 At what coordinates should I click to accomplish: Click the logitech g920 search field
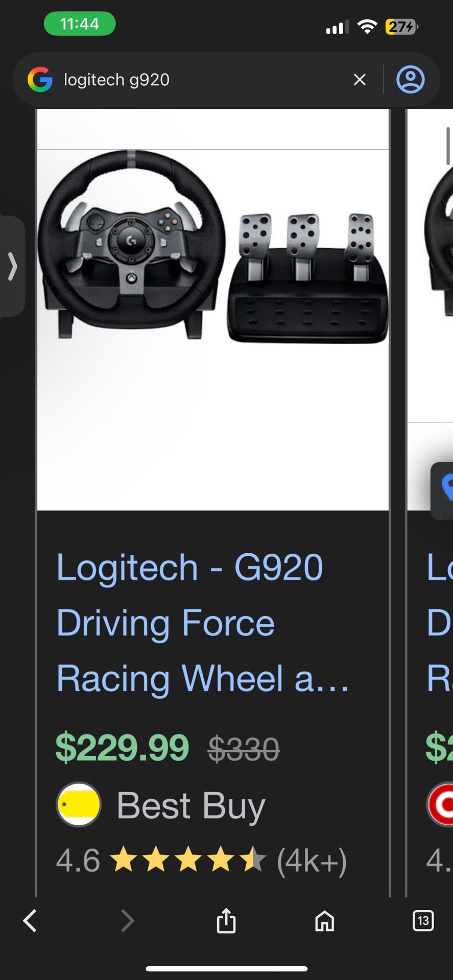204,80
